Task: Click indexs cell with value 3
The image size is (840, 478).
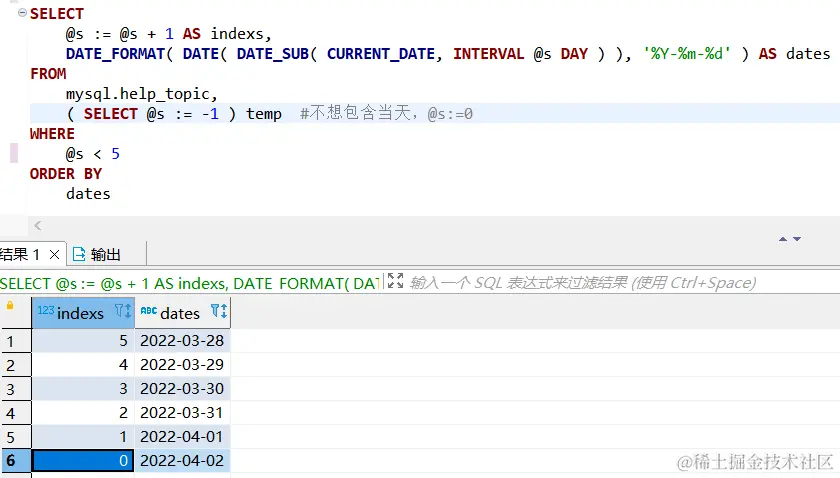Action: [x=83, y=389]
